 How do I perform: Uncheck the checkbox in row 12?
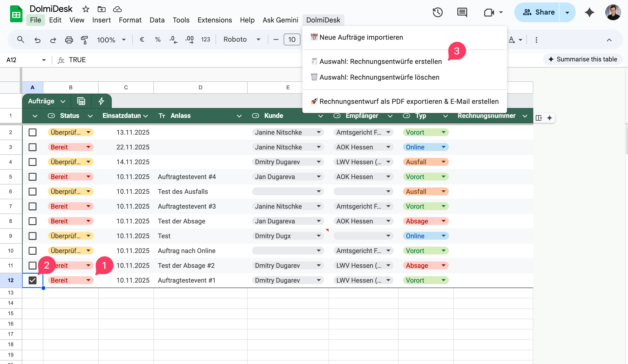click(x=32, y=280)
